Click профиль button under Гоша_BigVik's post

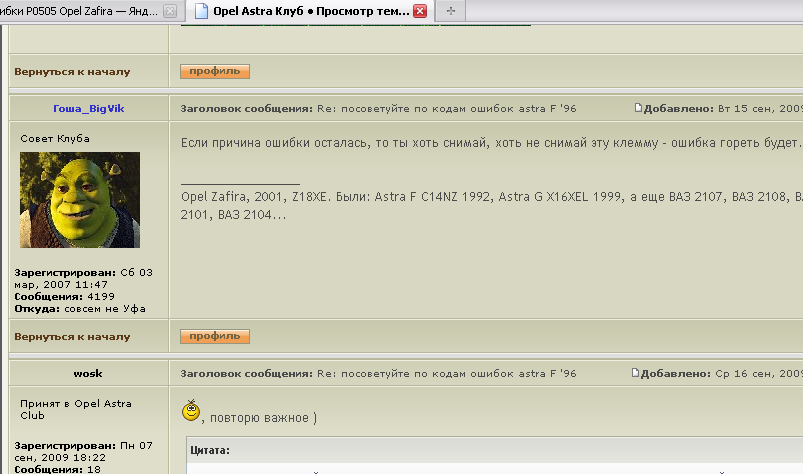pyautogui.click(x=215, y=336)
